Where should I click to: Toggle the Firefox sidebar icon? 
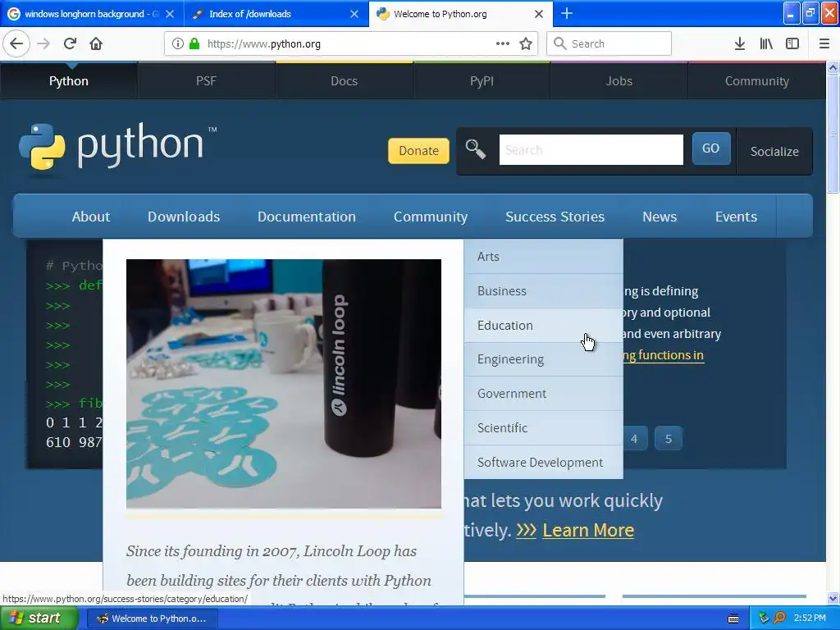pos(792,44)
